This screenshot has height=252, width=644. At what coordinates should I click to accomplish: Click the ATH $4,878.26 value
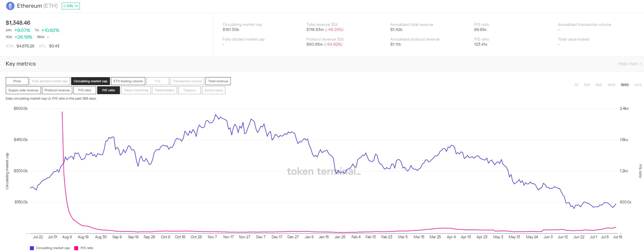click(25, 46)
